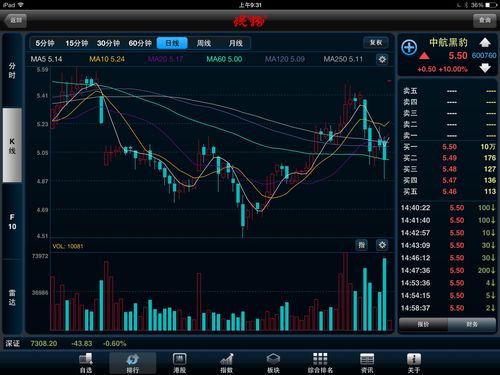Add stock with the plus circle icon
The width and height of the screenshot is (500, 375).
(x=409, y=47)
